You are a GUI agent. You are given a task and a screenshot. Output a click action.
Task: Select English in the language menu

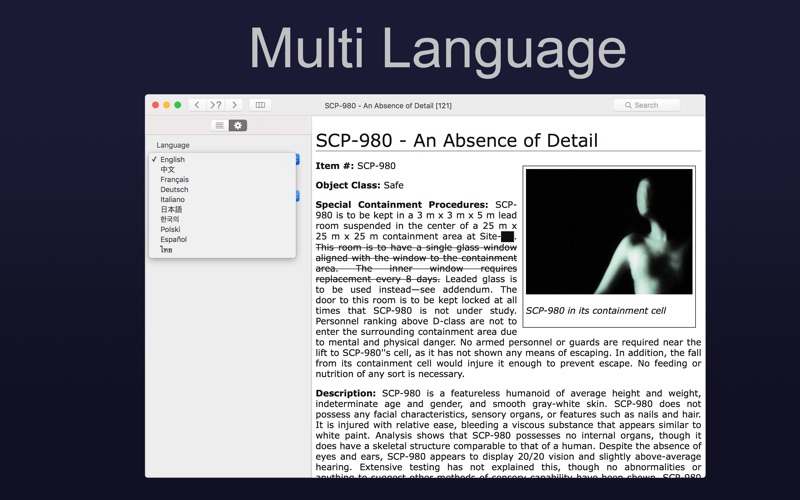(x=222, y=160)
